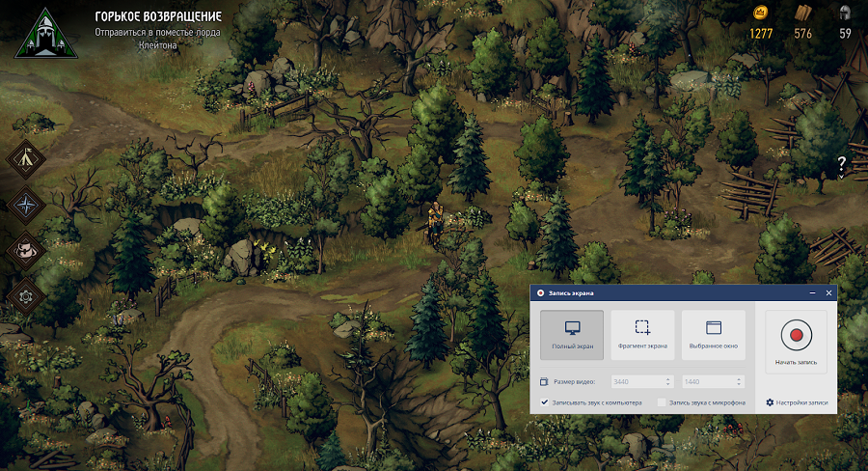Click the question mark help icon
This screenshot has width=868, height=471.
(841, 162)
